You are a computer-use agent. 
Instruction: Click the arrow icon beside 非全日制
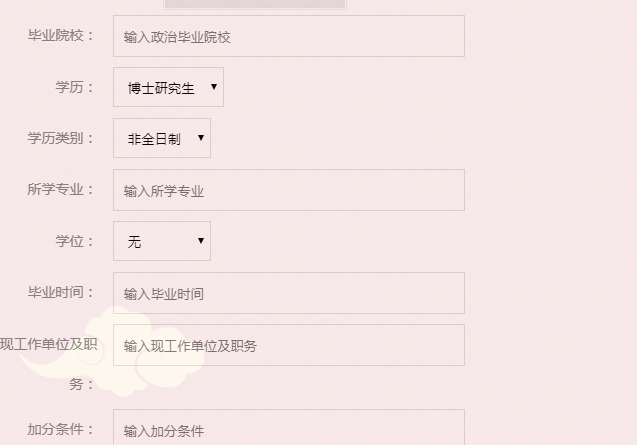(x=201, y=138)
